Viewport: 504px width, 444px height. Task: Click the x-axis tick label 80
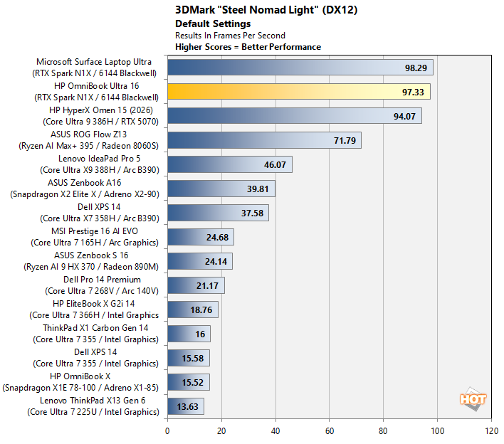(383, 430)
